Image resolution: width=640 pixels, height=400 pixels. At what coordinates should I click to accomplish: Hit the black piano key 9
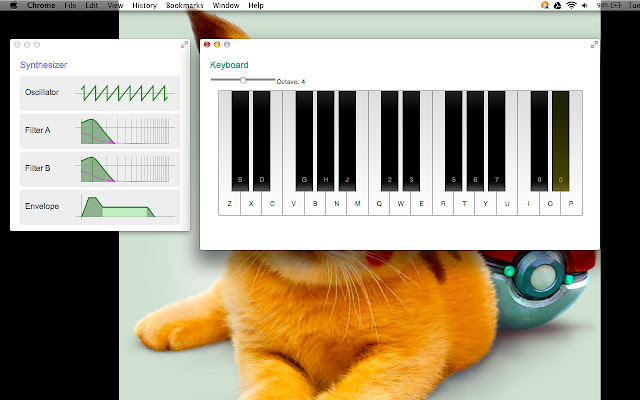tap(539, 141)
